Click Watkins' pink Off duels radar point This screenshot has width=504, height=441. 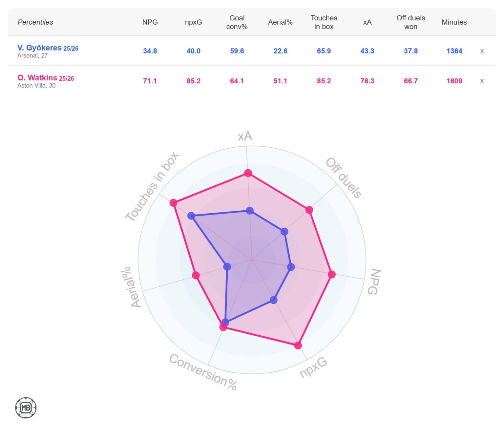click(309, 210)
